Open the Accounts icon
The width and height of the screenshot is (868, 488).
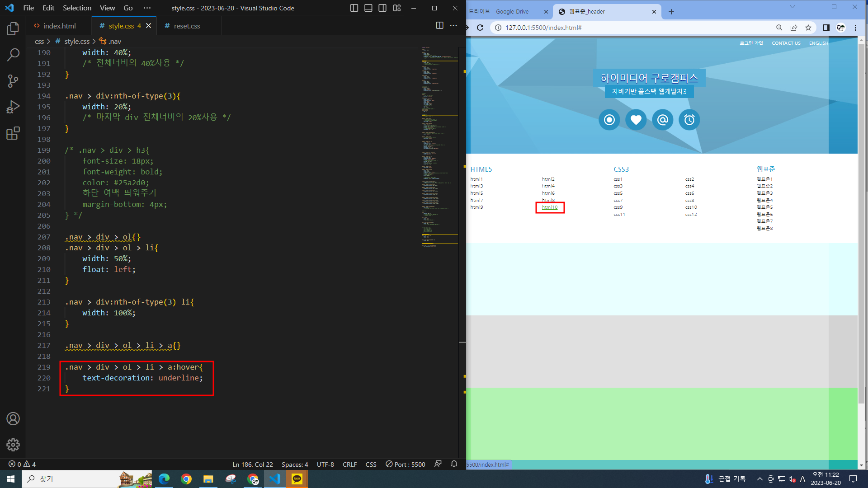click(13, 419)
